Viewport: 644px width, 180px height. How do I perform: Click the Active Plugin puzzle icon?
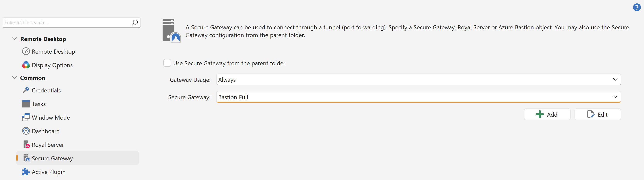[x=26, y=172]
